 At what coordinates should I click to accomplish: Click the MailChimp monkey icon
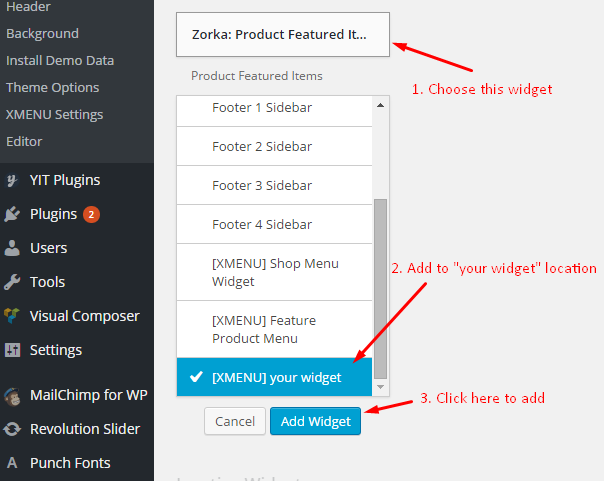[12, 396]
